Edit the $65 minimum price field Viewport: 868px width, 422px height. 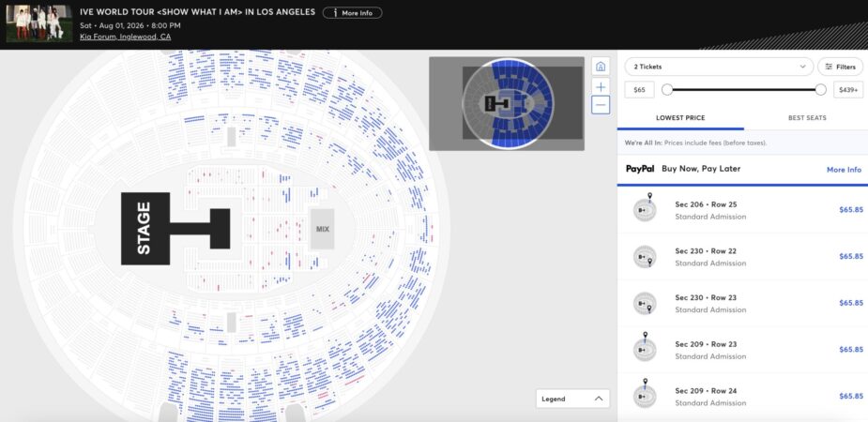(x=639, y=90)
